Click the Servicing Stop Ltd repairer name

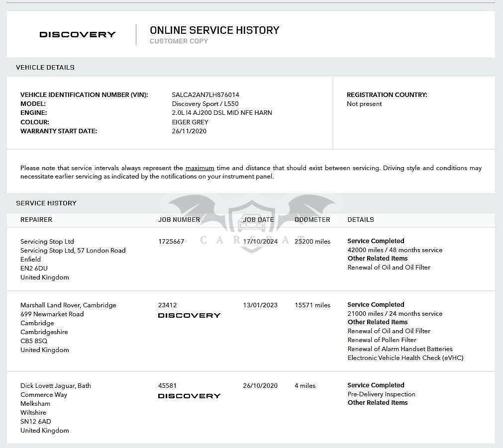[x=47, y=241]
